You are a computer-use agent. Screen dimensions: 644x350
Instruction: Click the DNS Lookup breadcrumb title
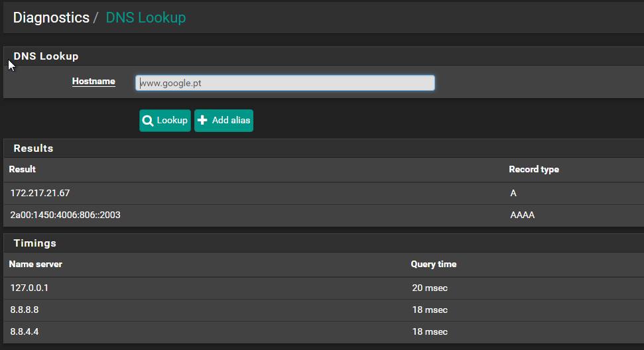click(145, 18)
